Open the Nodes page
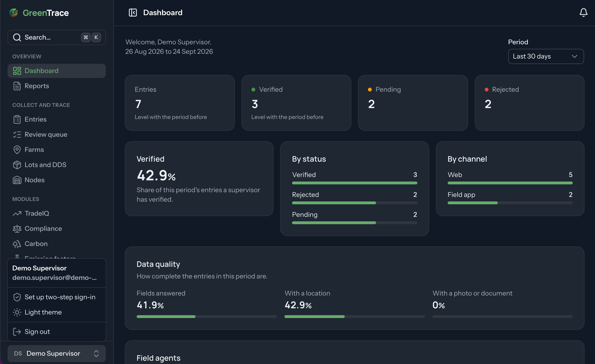Viewport: 595px width, 364px height. click(x=57, y=180)
